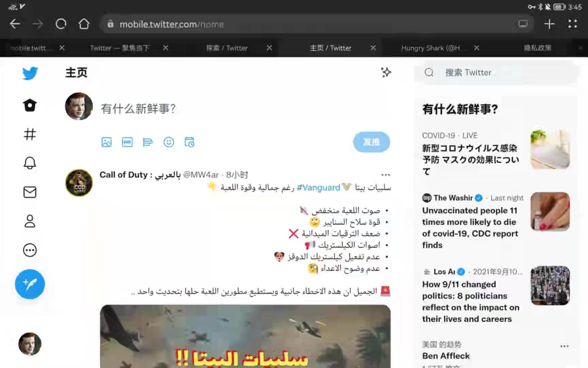This screenshot has width=588, height=368.
Task: Open Messages via the envelope icon
Action: [30, 192]
